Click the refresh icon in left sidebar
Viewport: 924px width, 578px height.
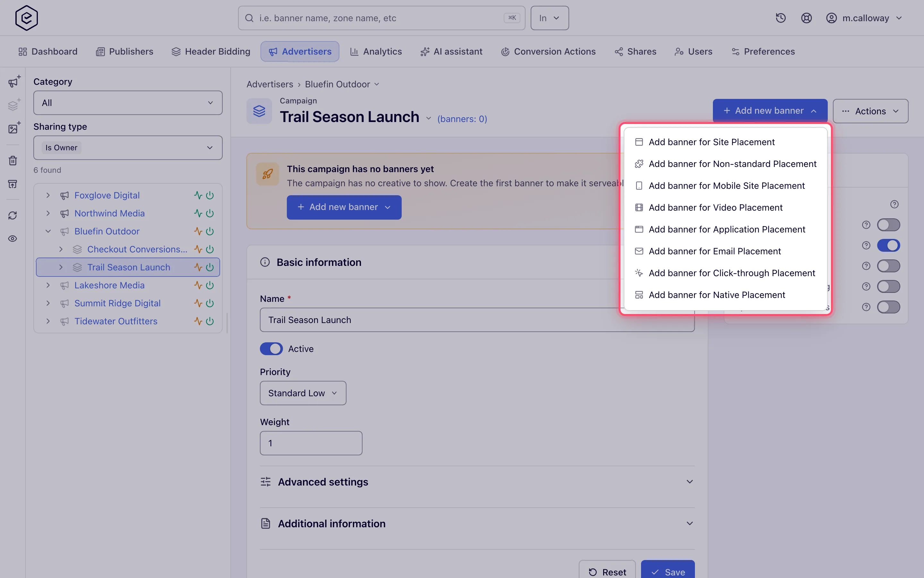pyautogui.click(x=13, y=215)
